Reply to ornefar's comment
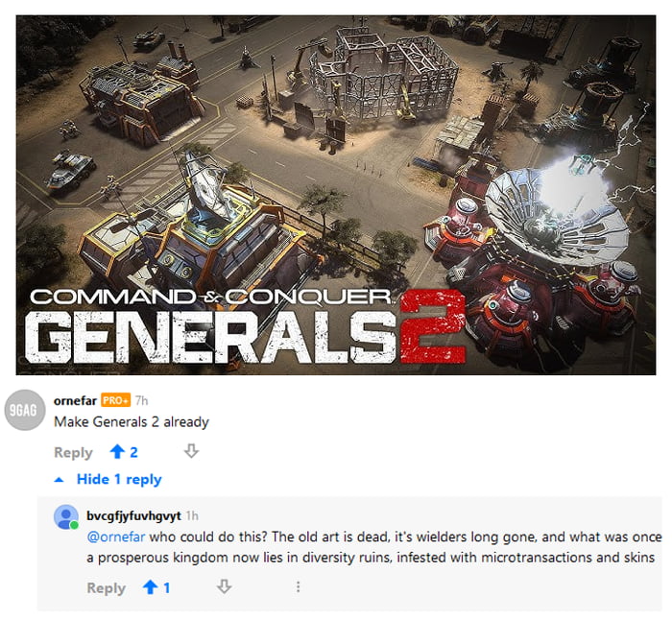Viewport: 672px width, 620px height. [73, 452]
